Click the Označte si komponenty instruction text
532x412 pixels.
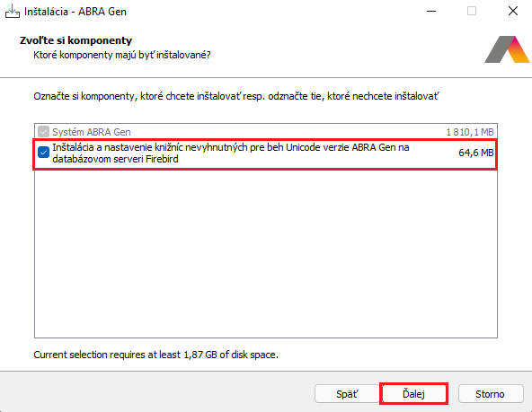pos(236,97)
